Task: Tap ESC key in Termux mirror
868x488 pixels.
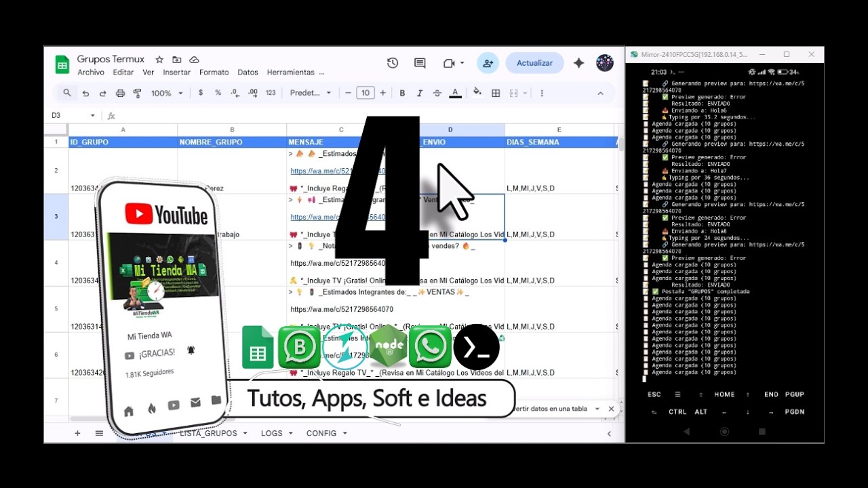Action: pos(654,394)
